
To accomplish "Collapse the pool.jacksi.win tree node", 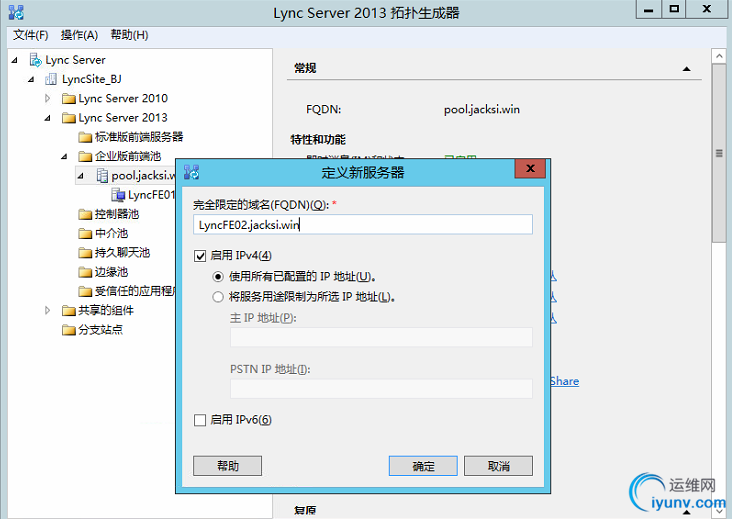I will (81, 176).
